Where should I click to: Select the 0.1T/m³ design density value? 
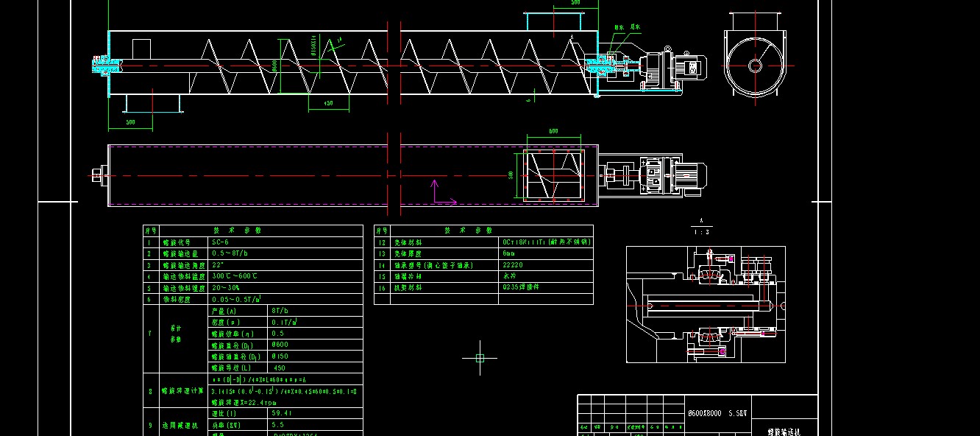(x=284, y=322)
